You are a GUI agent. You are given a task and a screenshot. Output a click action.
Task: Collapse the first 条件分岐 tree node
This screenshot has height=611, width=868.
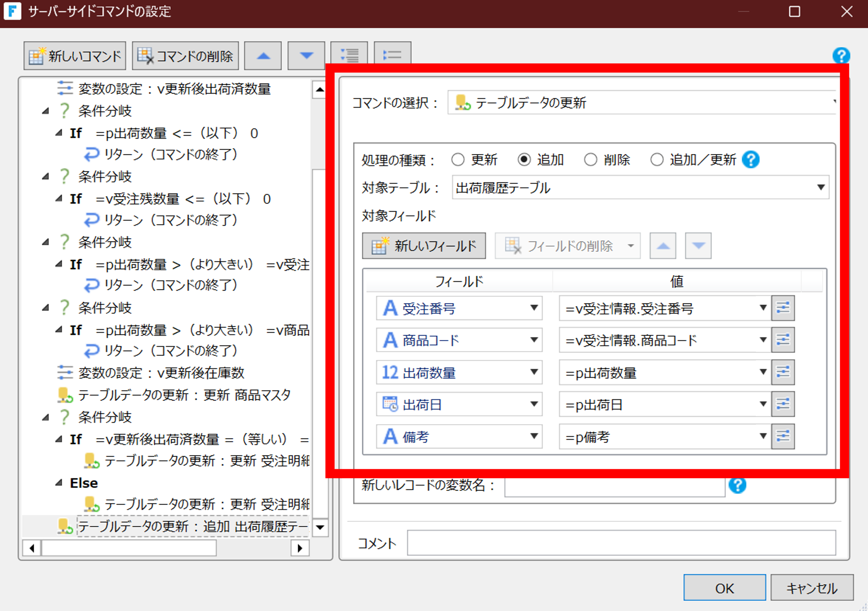coord(45,111)
